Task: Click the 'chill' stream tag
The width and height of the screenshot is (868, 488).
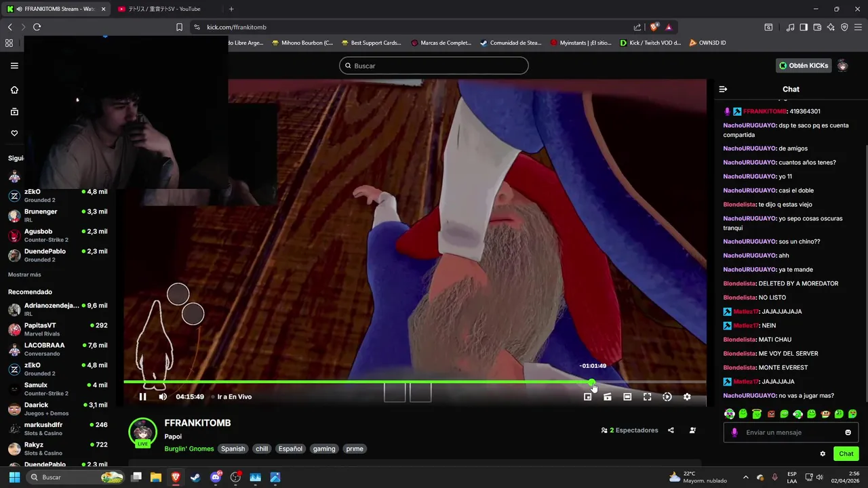Action: tap(262, 449)
